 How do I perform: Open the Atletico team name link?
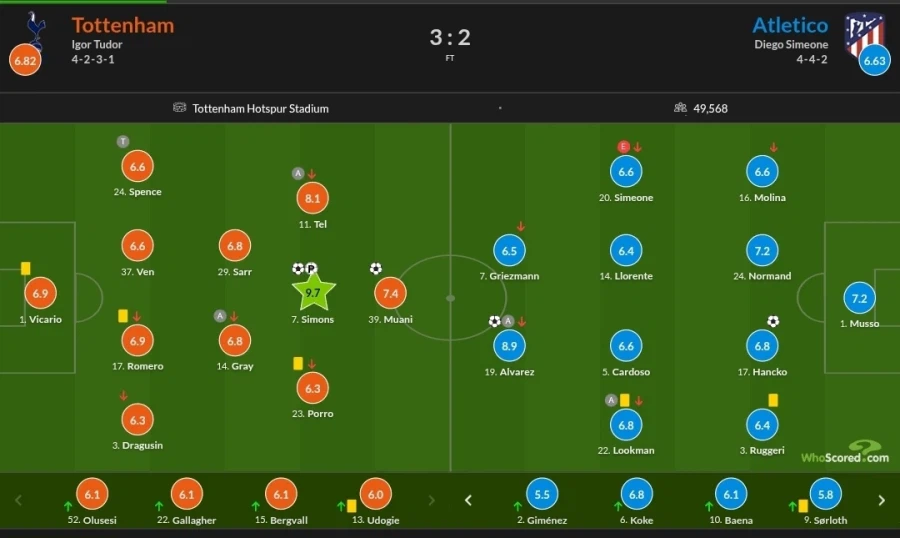point(790,25)
